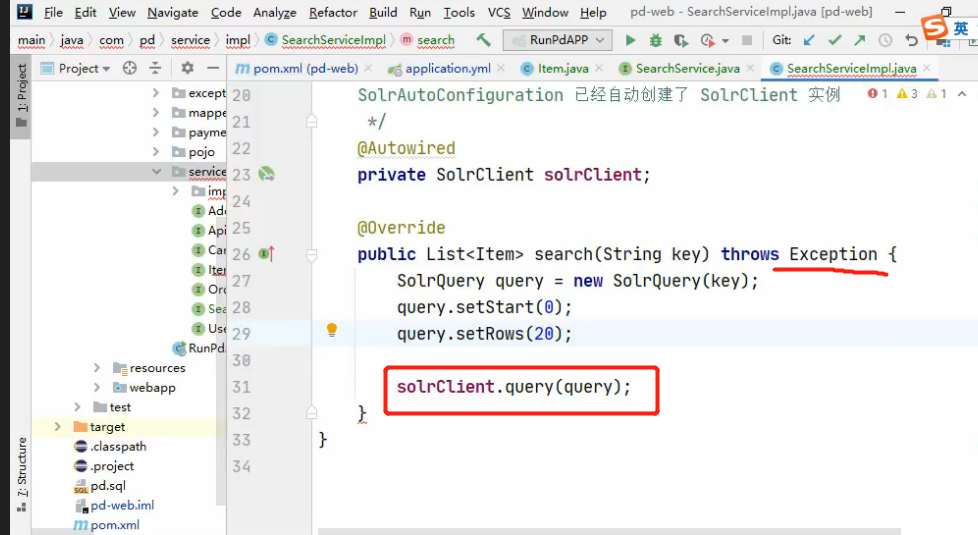Click the collapse all icon in Project panel
This screenshot has height=535, width=978.
[155, 68]
